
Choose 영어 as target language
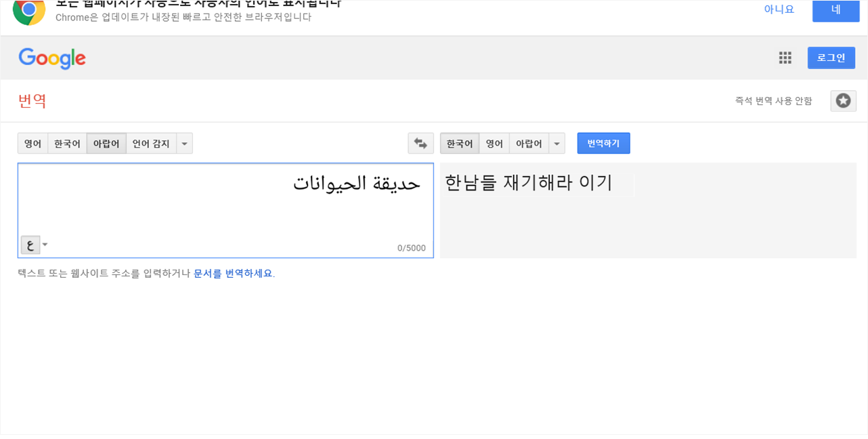494,144
